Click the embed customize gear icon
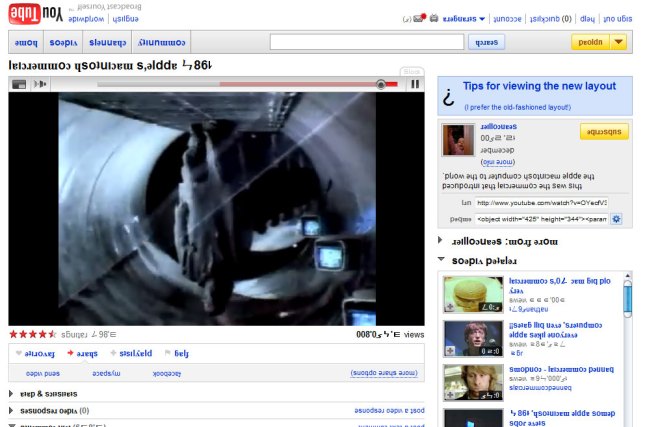Viewport: 645px width, 427px height. (x=616, y=219)
